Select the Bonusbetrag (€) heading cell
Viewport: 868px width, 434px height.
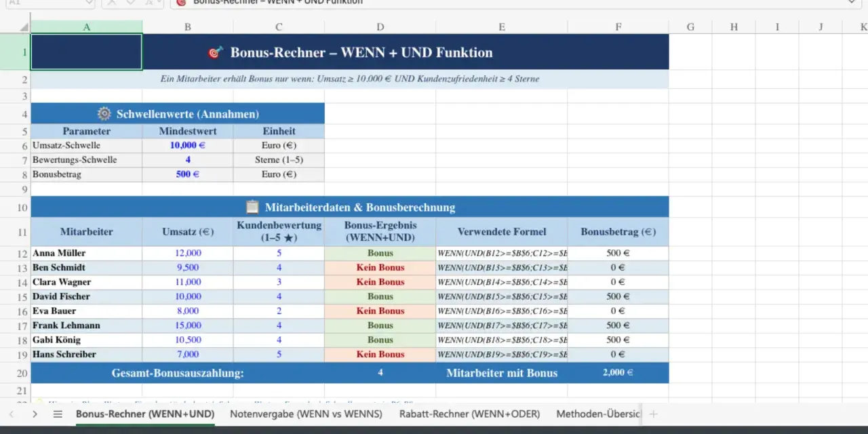click(x=618, y=232)
